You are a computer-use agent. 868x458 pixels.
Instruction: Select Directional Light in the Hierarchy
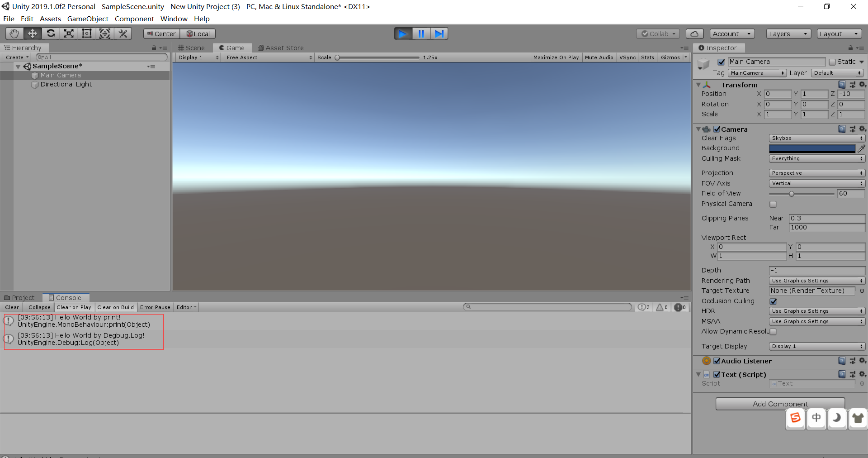tap(66, 84)
